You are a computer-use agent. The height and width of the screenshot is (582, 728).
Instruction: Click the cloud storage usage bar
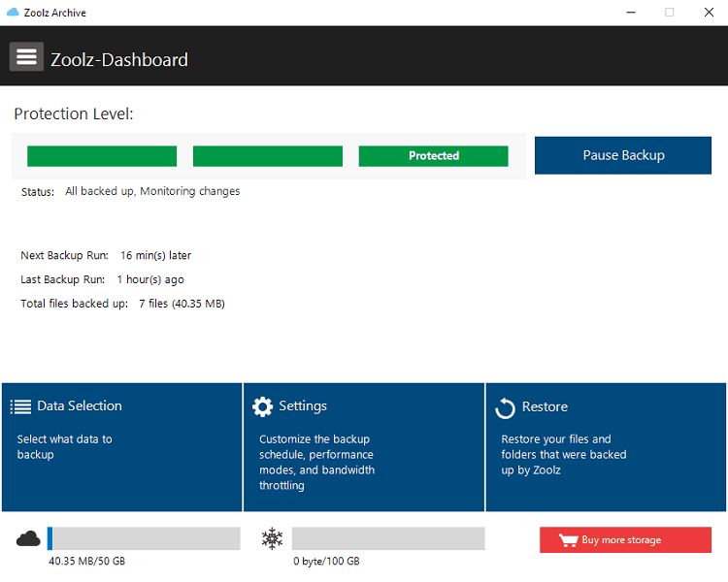click(x=144, y=538)
